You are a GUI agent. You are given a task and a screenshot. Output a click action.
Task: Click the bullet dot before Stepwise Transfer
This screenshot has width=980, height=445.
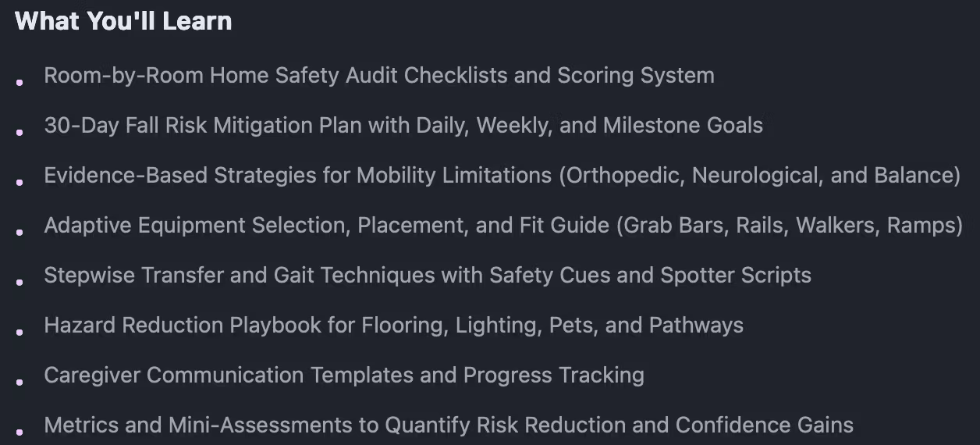(20, 282)
